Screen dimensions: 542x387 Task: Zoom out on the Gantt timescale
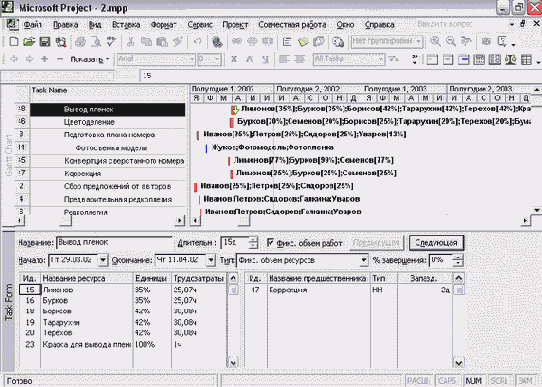tap(451, 42)
